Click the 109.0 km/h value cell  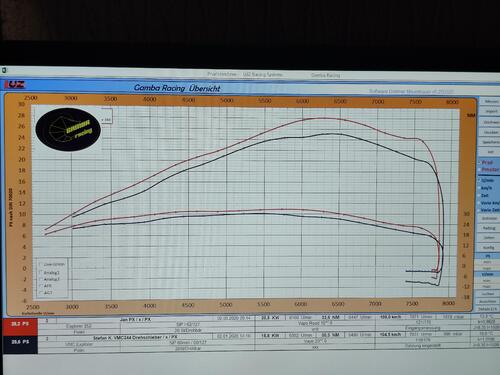point(391,317)
